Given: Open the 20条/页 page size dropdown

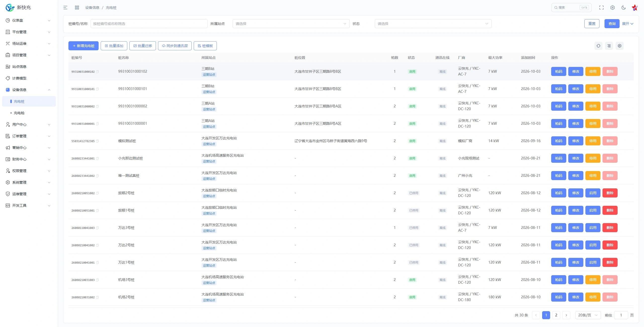Looking at the screenshot, I should click(588, 315).
